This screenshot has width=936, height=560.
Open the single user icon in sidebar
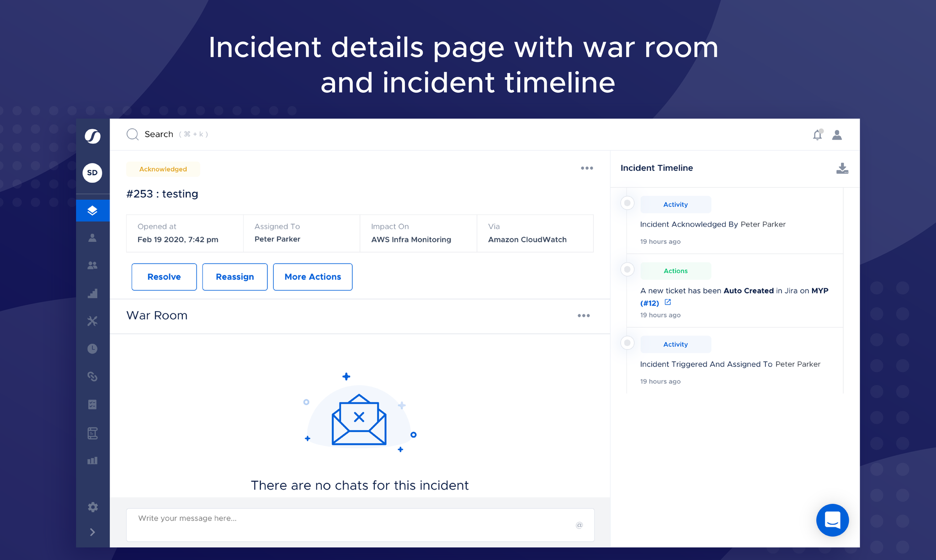(x=92, y=238)
